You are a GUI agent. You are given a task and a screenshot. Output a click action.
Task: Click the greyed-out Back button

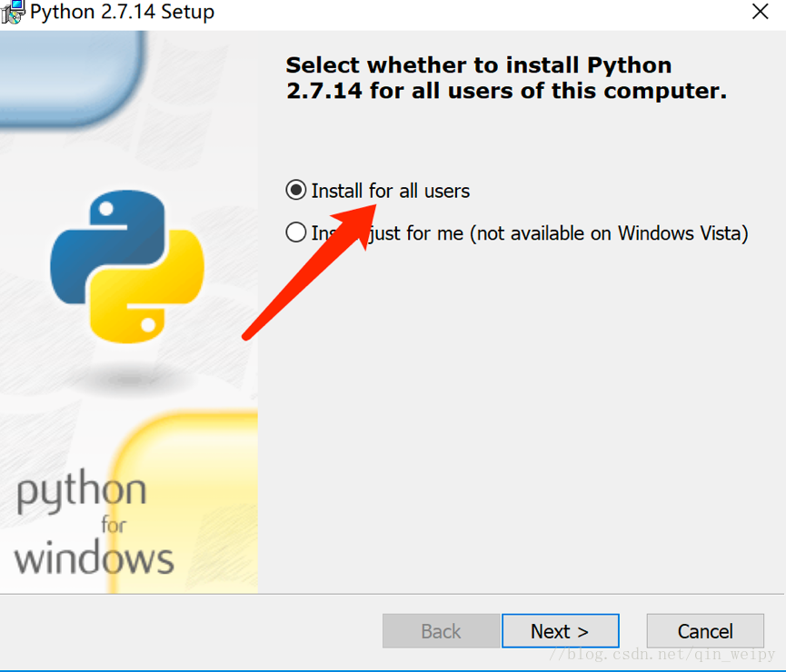tap(441, 631)
